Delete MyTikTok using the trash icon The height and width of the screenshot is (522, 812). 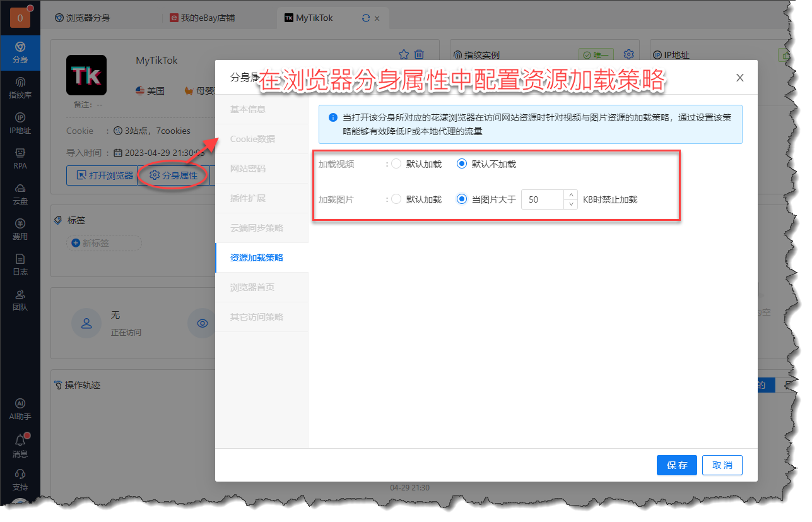point(419,55)
